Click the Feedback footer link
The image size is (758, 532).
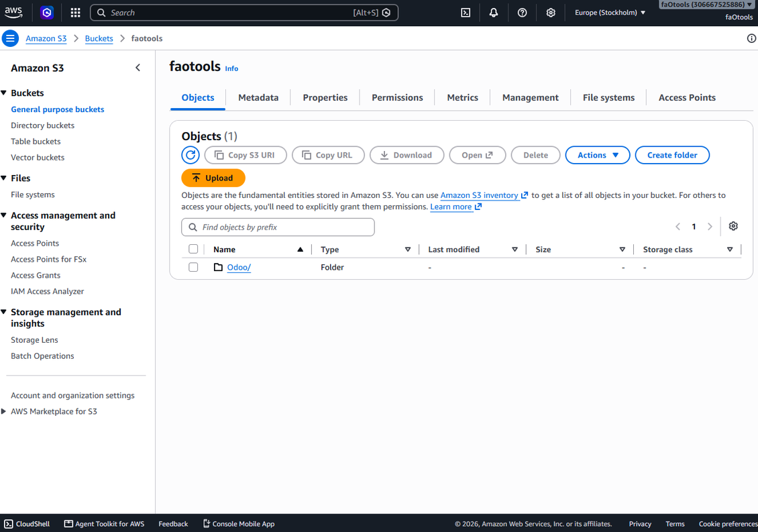click(x=173, y=524)
